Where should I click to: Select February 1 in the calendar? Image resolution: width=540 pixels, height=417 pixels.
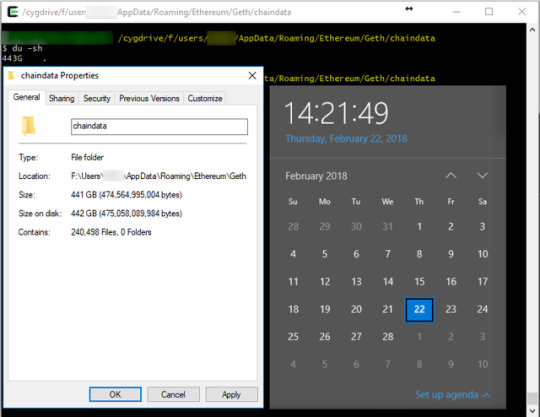point(419,227)
